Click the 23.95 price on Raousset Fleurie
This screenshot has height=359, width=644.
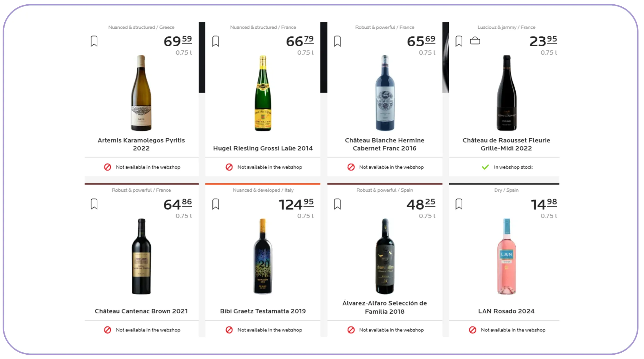click(543, 41)
